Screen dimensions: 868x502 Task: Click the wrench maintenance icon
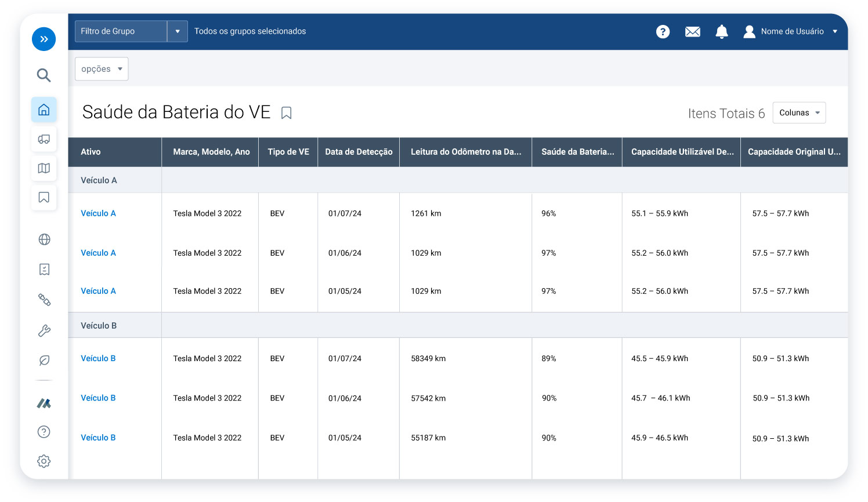click(x=44, y=330)
